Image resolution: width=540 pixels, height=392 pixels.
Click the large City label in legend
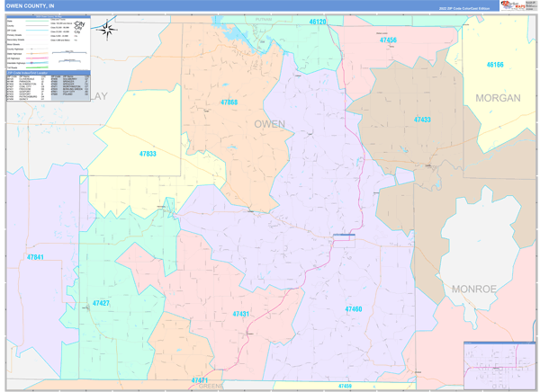[80, 26]
